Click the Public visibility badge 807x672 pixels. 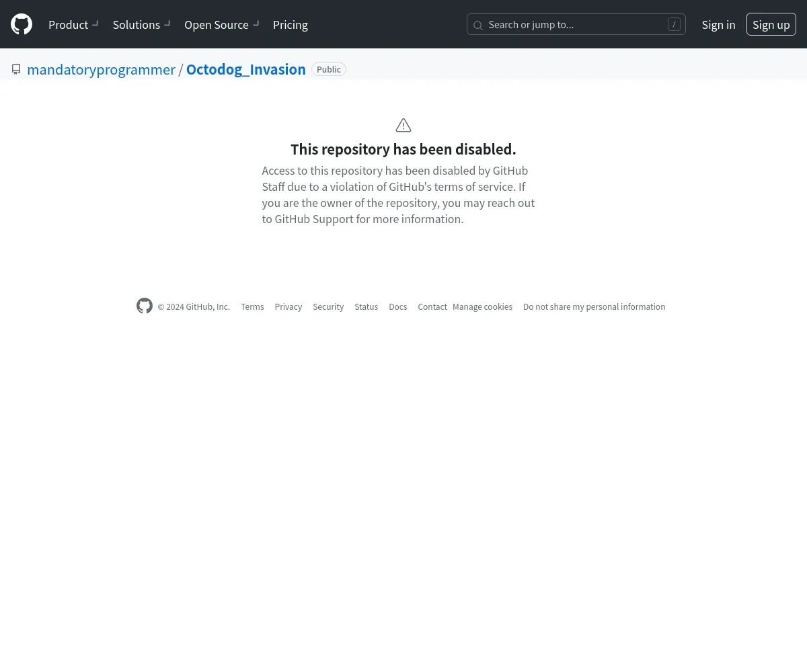329,69
